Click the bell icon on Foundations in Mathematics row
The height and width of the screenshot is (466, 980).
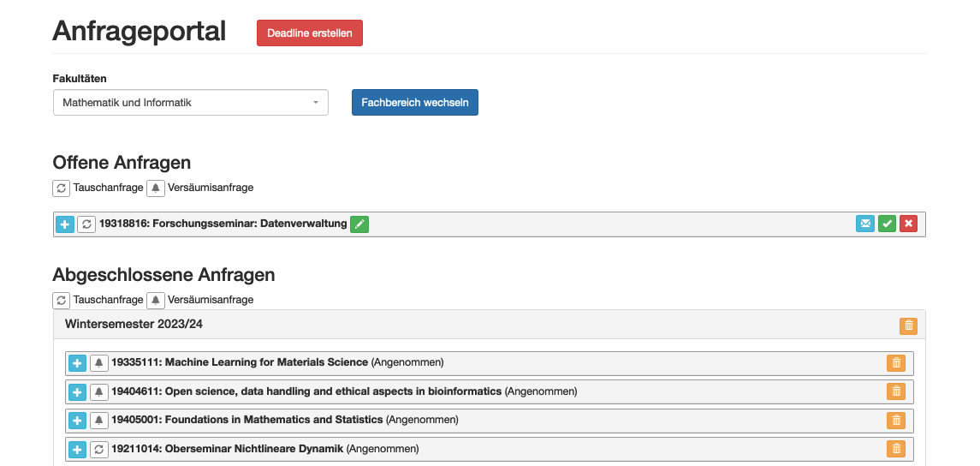point(98,421)
